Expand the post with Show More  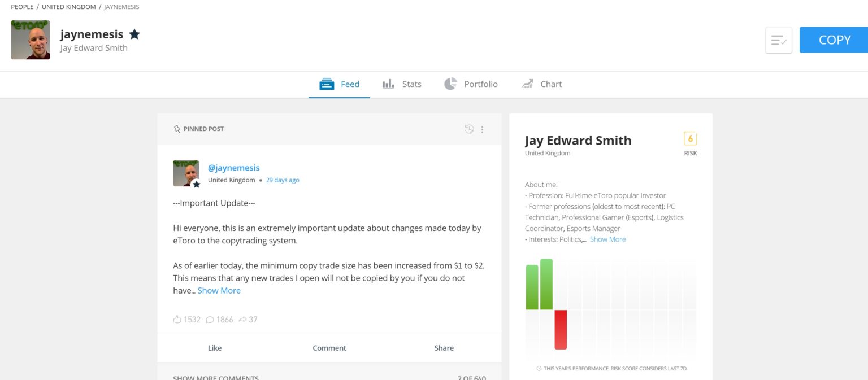[219, 290]
